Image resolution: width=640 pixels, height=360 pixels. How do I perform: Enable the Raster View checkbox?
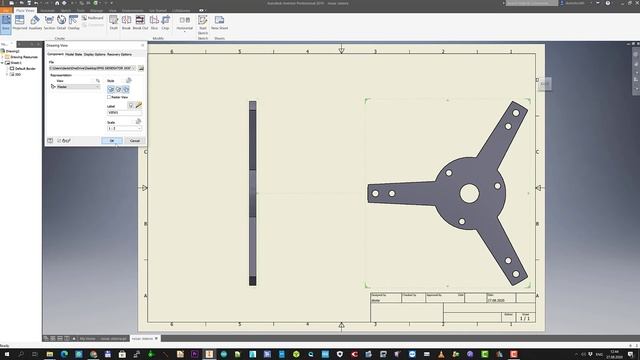[109, 97]
